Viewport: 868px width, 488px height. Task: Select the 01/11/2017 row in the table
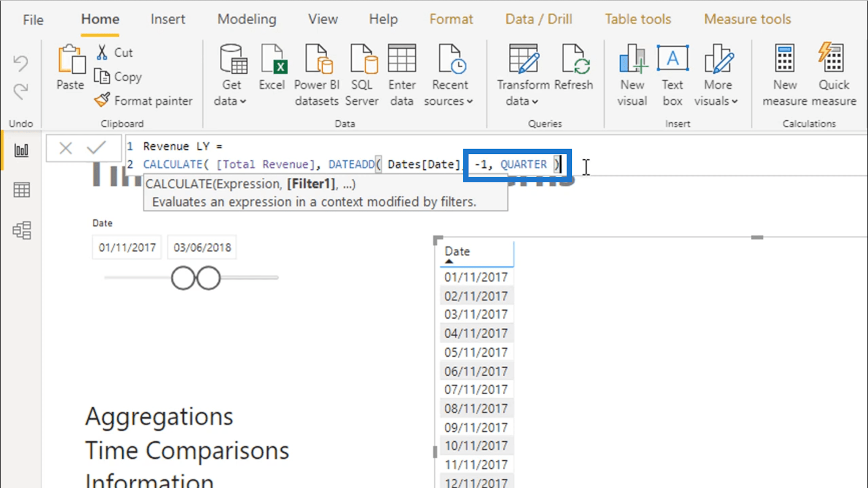476,277
